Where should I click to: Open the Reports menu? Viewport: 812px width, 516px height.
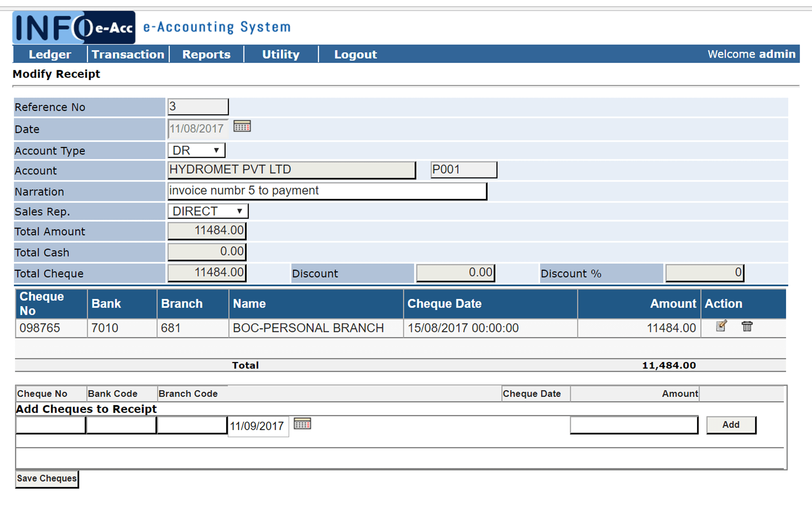pyautogui.click(x=206, y=54)
